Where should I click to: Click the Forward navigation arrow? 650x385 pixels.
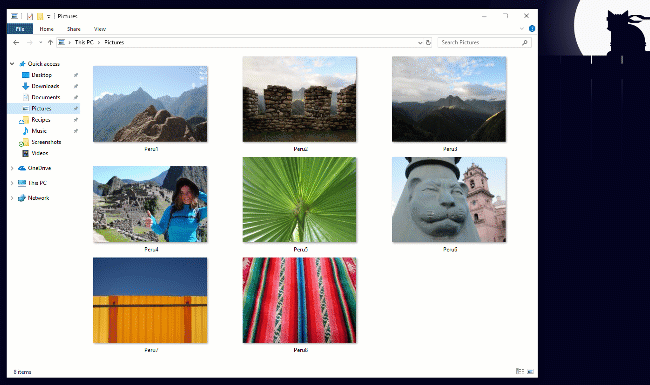29,42
